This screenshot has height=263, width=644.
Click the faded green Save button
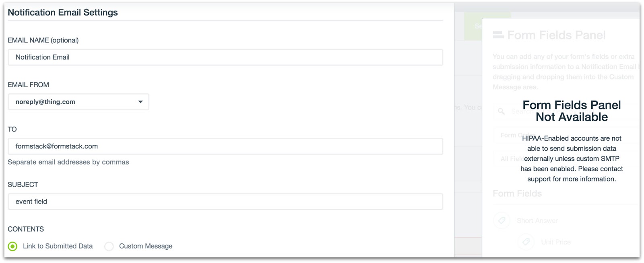point(473,26)
